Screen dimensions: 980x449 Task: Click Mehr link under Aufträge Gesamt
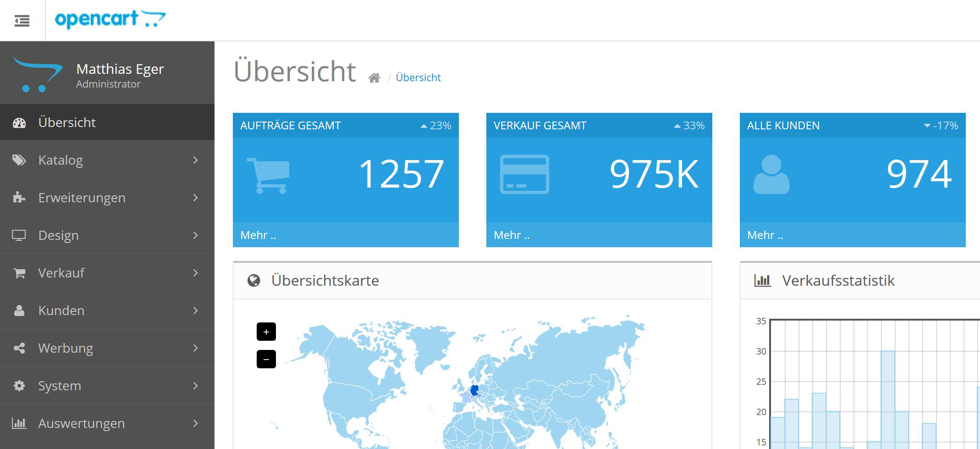click(x=258, y=235)
